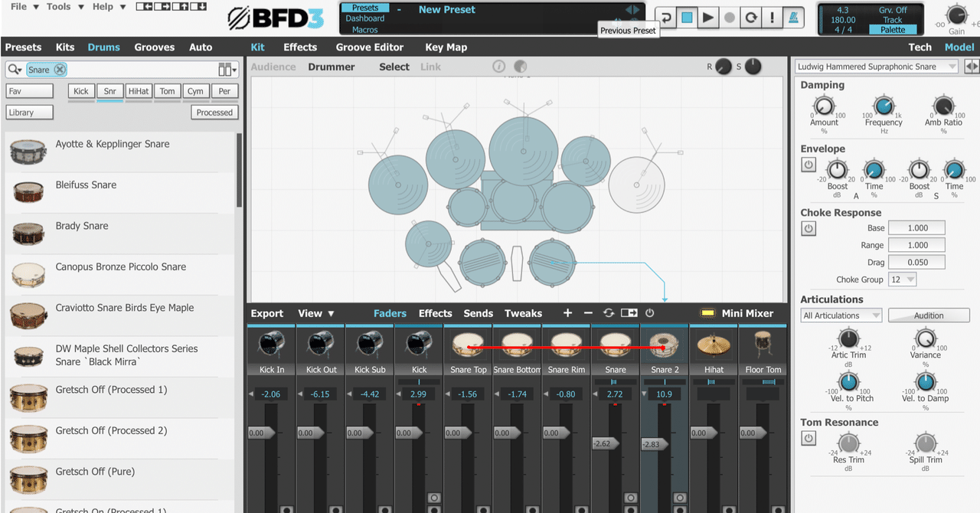Select the Hihat channel cymbal icon
The image size is (980, 513).
(714, 345)
